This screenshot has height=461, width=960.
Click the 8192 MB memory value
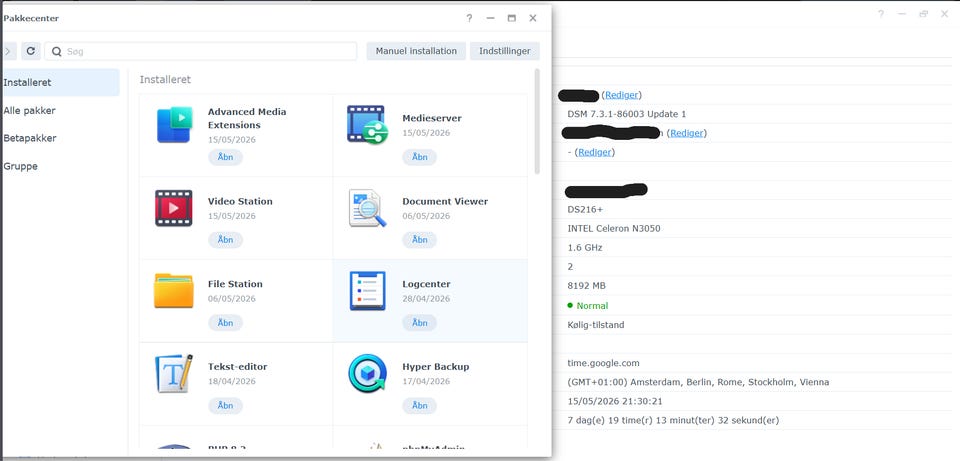587,286
